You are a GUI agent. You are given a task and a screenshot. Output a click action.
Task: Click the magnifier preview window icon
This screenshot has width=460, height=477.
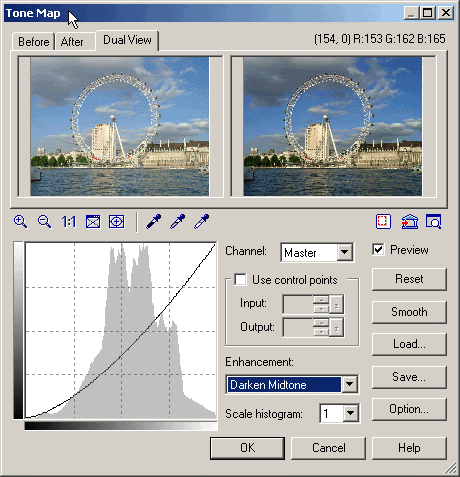tap(434, 222)
